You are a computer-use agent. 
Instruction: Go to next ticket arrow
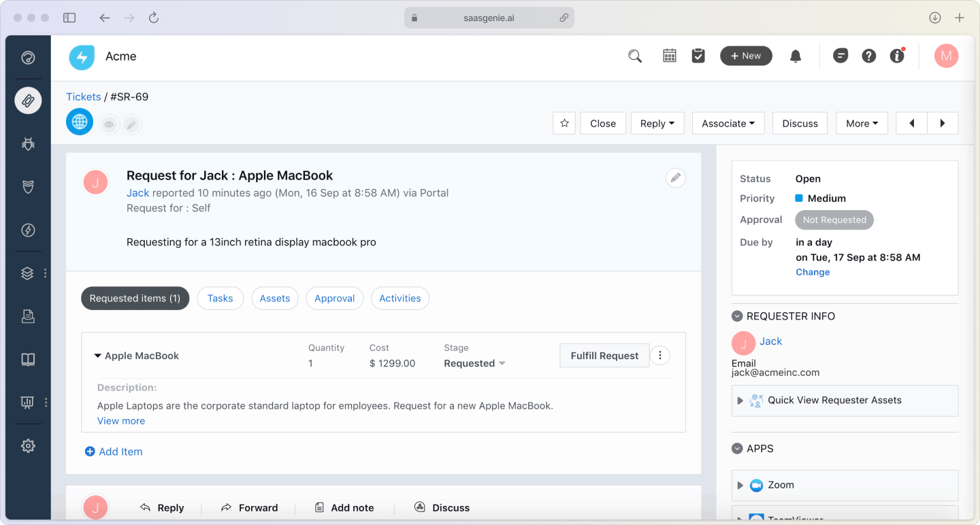[943, 123]
